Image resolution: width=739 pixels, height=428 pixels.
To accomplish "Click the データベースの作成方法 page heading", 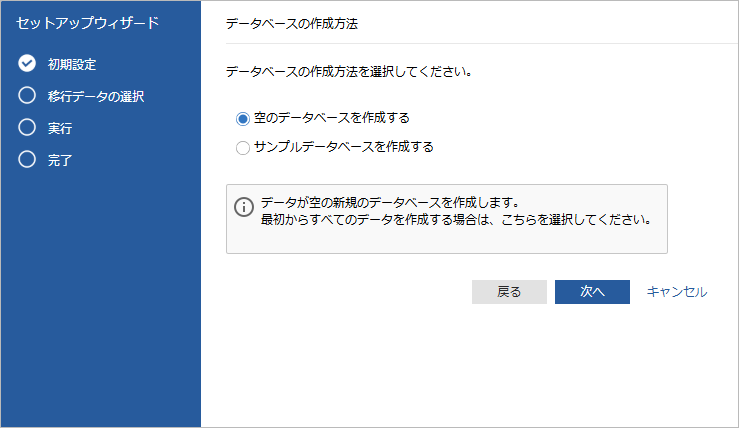I will [294, 21].
